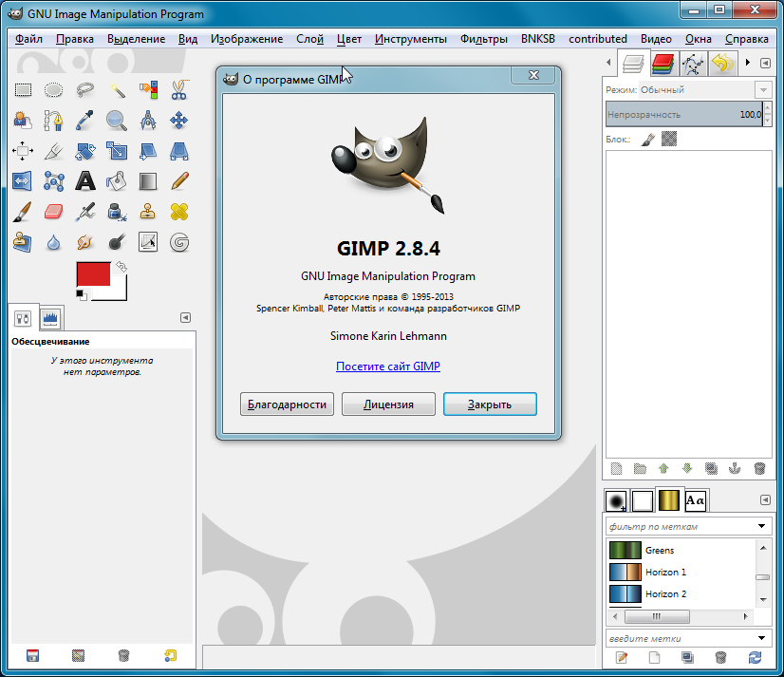784x677 pixels.
Task: Click the Благодарности button
Action: (287, 404)
